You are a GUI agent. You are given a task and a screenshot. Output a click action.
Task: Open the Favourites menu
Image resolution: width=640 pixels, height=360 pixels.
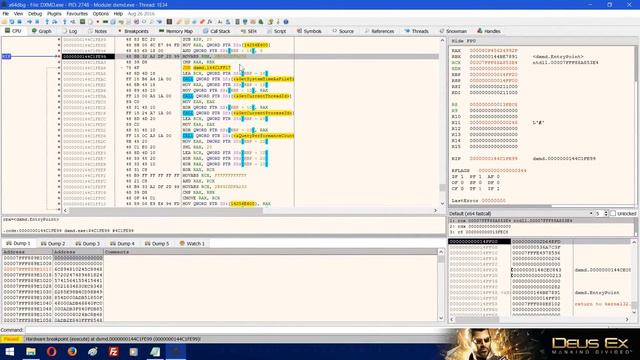tap(77, 13)
